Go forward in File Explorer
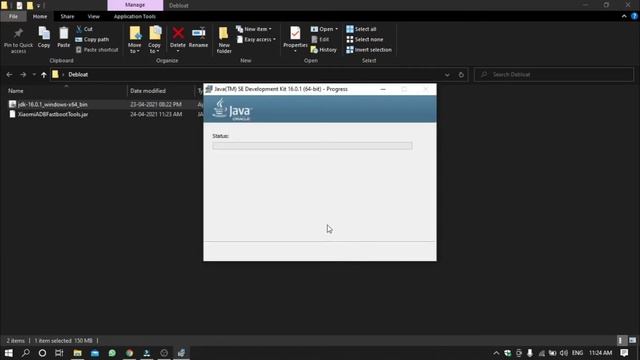 (x=23, y=75)
